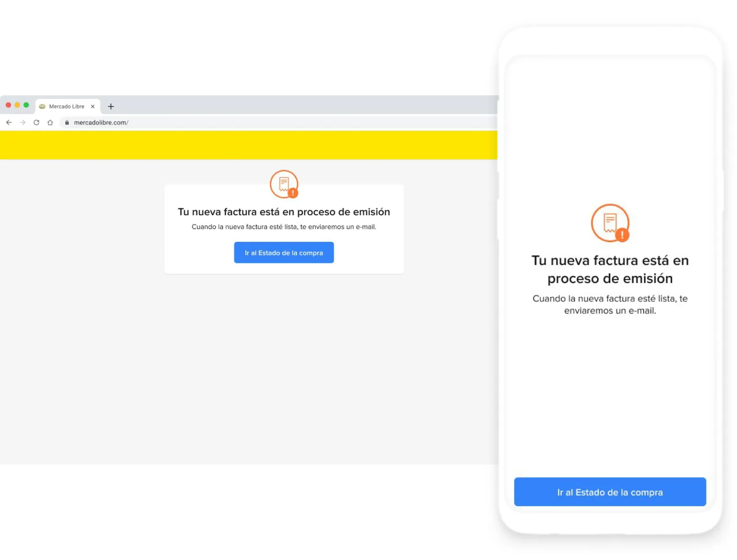Close the Mercado Libre tab
The image size is (737, 560).
93,106
